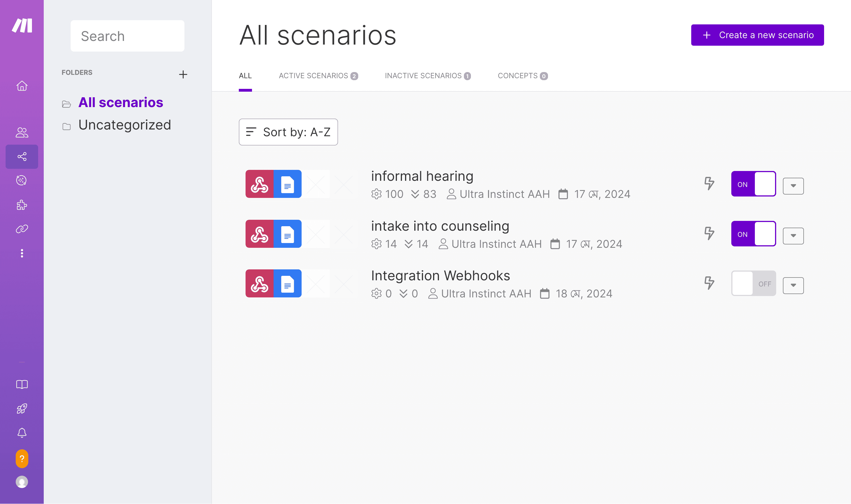This screenshot has height=504, width=851.
Task: Click inside the Search field
Action: (127, 36)
